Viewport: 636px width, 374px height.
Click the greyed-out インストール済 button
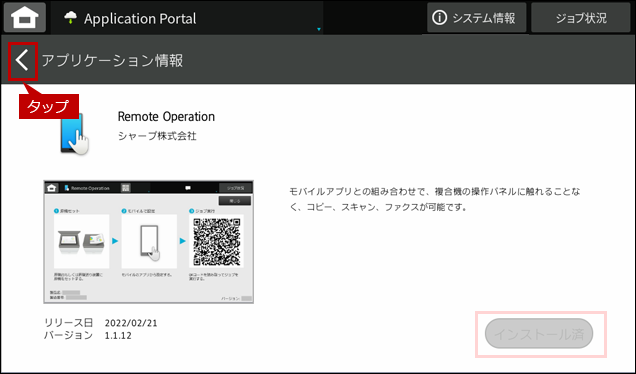[539, 334]
